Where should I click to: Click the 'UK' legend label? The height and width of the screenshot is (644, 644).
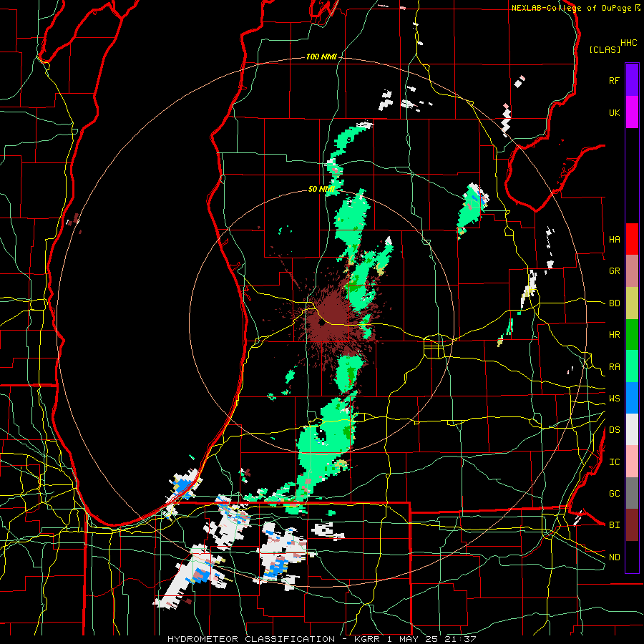point(614,113)
